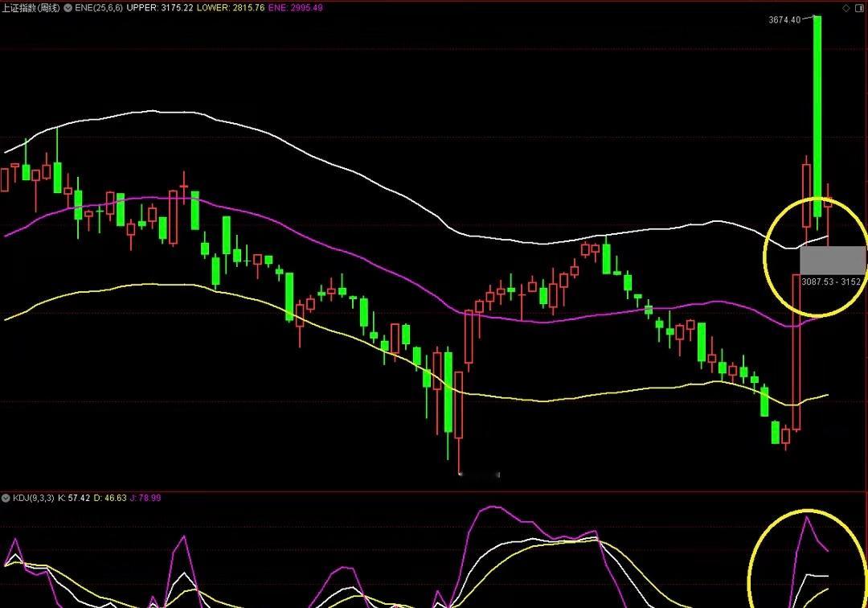The height and width of the screenshot is (608, 868).
Task: Click the ENE(25,6,6) indicator label
Action: click(99, 8)
